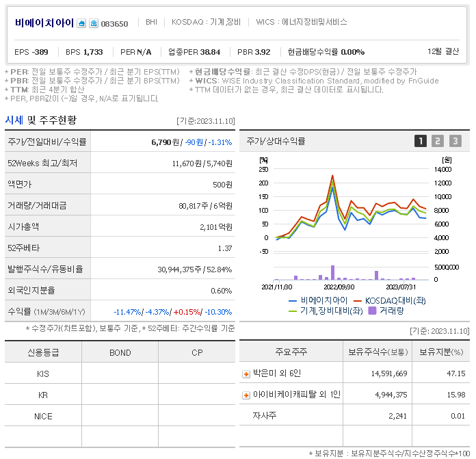This screenshot has height=459, width=476.
Task: Click 외국인지분율 0.60% value
Action: click(x=222, y=291)
